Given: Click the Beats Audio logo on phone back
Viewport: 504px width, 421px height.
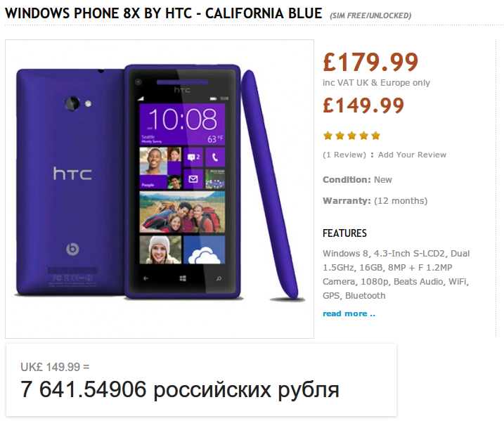Looking at the screenshot, I should pyautogui.click(x=72, y=249).
